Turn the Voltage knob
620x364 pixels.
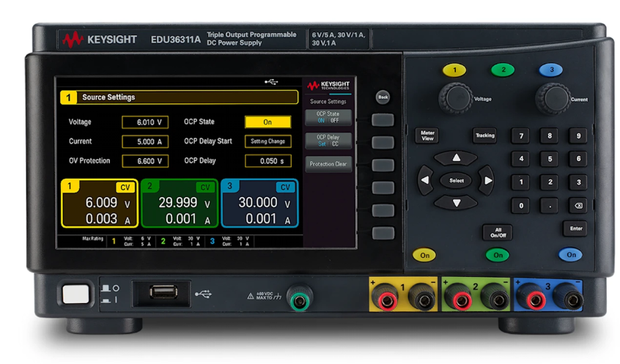455,97
